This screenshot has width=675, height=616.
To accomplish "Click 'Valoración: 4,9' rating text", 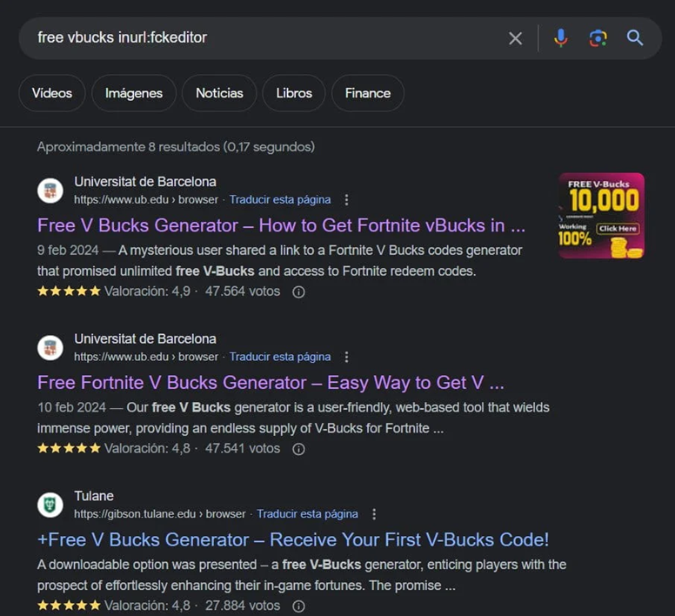I will tap(147, 291).
